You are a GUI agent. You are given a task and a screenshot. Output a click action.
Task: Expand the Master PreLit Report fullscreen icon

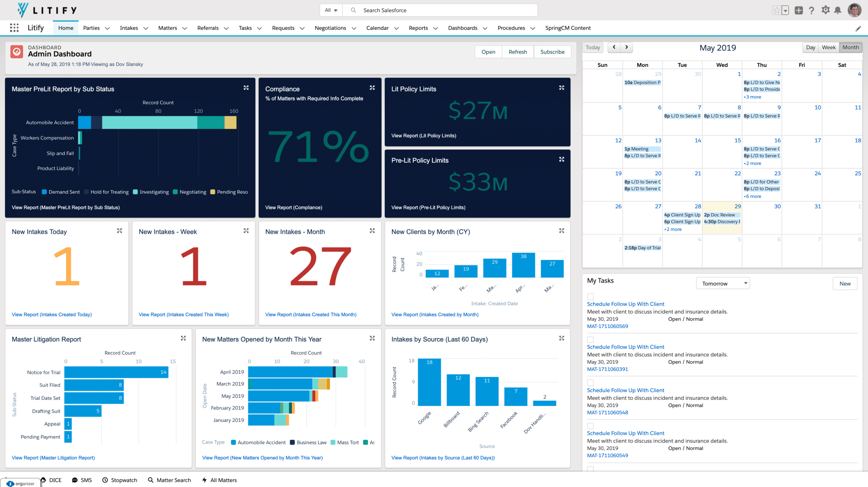245,88
